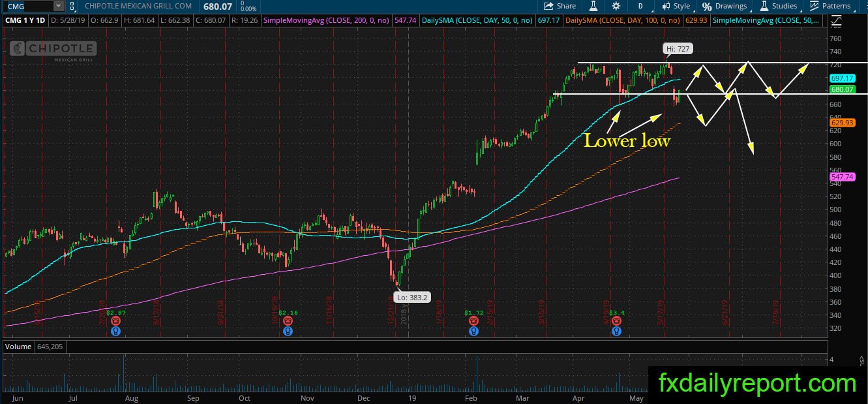Click the red earnings phone icon under $2.87
868x404 pixels.
tap(115, 321)
